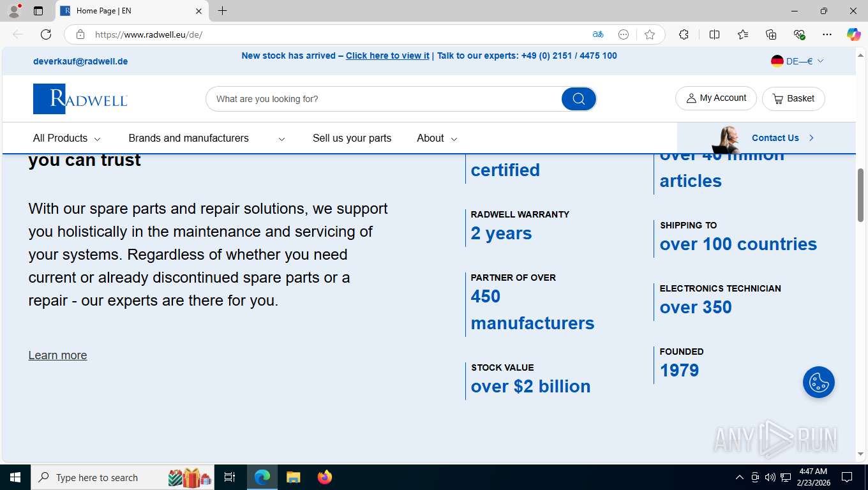Screen dimensions: 868x490
Task: Click the founded year '1979'
Action: tap(679, 371)
